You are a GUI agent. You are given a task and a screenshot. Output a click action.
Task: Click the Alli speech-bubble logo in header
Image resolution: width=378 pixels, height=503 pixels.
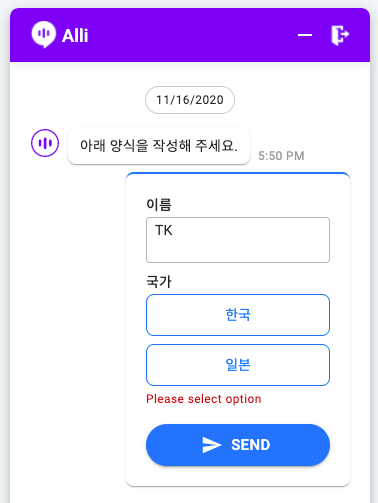[x=43, y=34]
